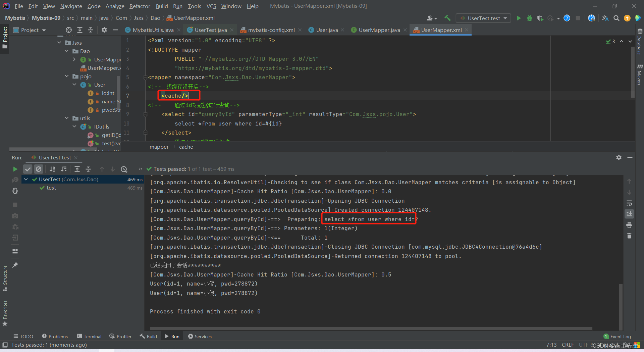Toggle show passed tests checkmark
The height and width of the screenshot is (352, 644).
coord(28,169)
